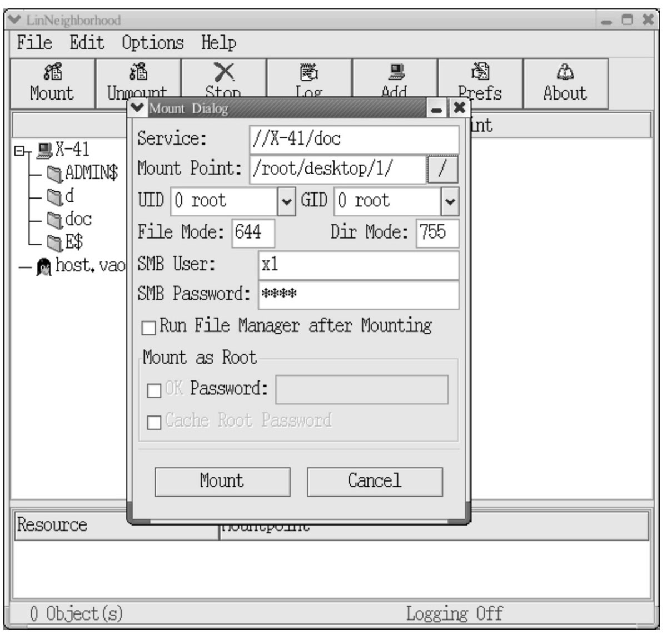Select the d share folder icon
This screenshot has width=667, height=644.
click(x=54, y=197)
